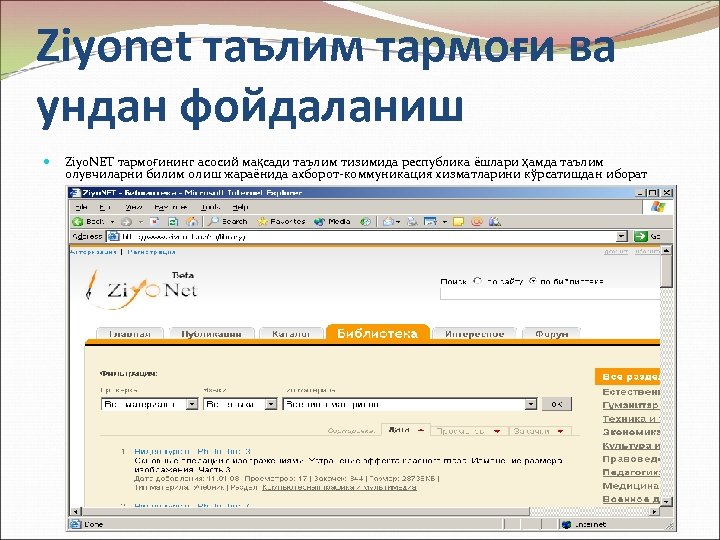
Task: Open the 'Все материалы' filter dropdown
Action: (x=149, y=404)
